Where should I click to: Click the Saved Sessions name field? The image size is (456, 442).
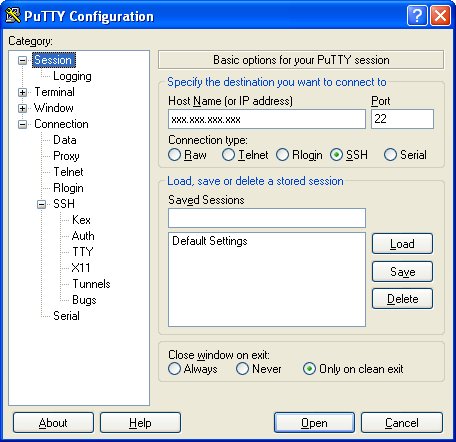(x=267, y=218)
